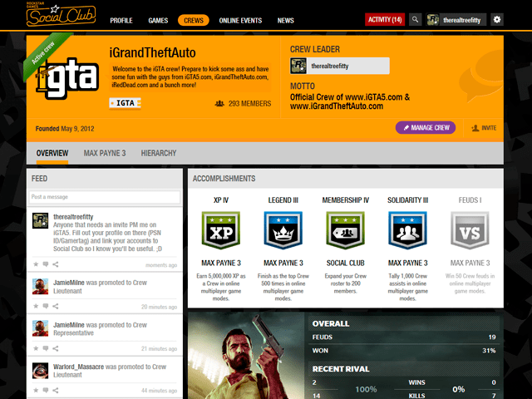Image resolution: width=532 pixels, height=399 pixels.
Task: Share therealtreefitty's feed post
Action: [x=56, y=264]
